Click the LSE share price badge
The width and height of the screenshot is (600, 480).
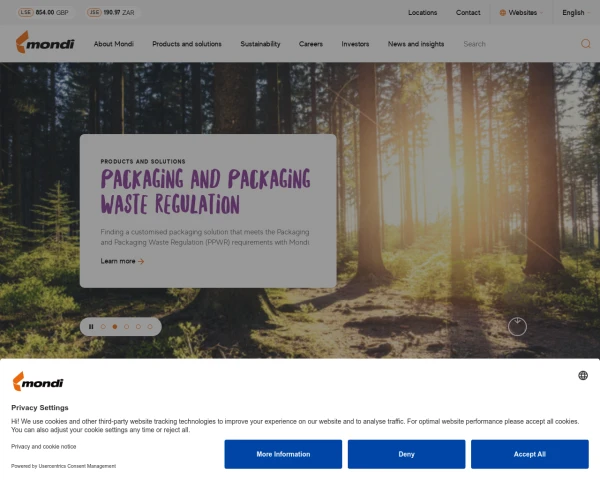click(44, 12)
